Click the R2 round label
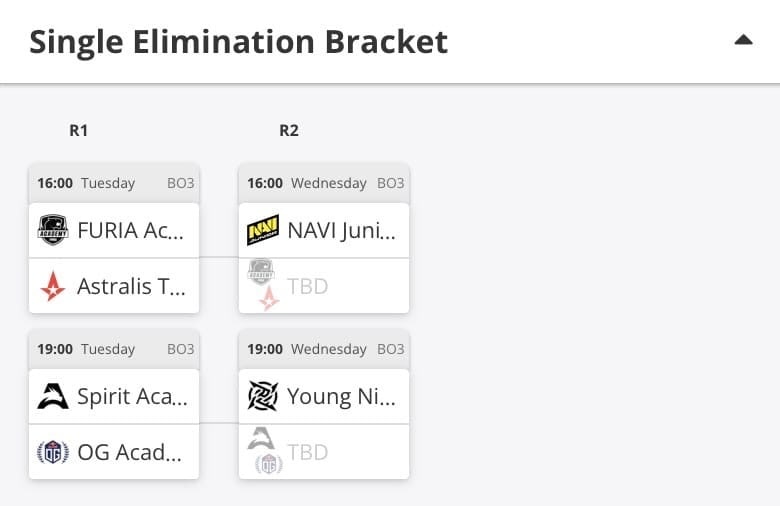 point(289,130)
